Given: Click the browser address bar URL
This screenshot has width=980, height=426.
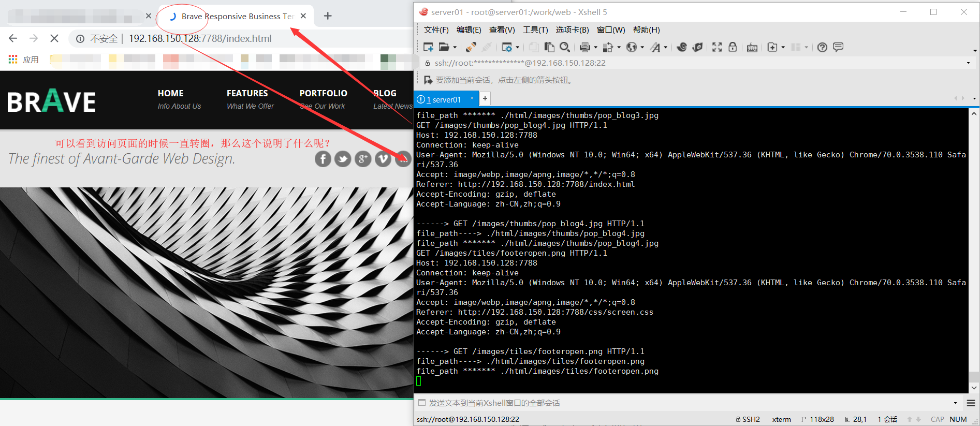Looking at the screenshot, I should [200, 38].
